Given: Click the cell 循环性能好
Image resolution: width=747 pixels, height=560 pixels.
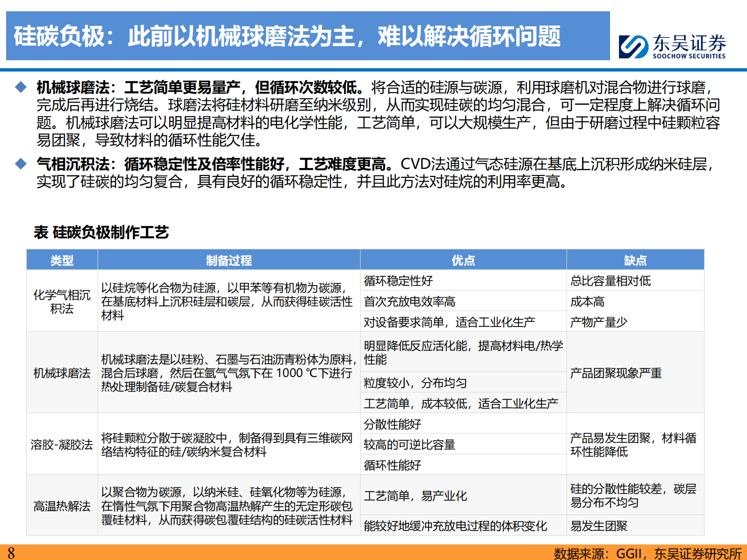Looking at the screenshot, I should 463,465.
